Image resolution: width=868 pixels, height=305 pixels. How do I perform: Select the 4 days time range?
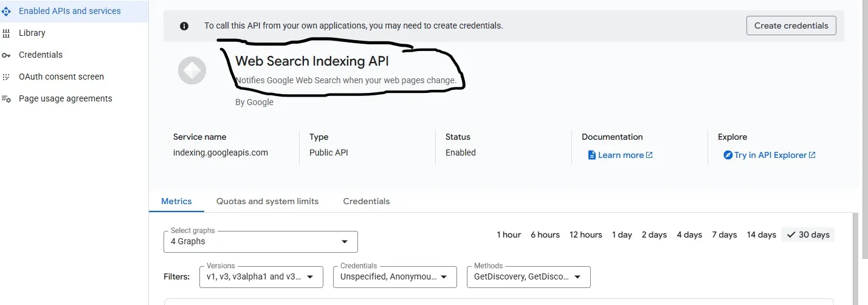point(689,235)
